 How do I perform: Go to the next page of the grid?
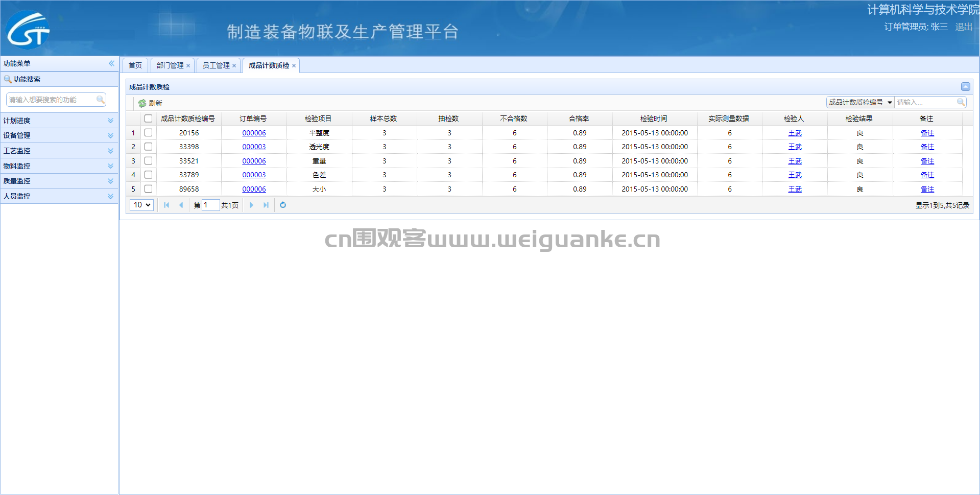pos(251,205)
